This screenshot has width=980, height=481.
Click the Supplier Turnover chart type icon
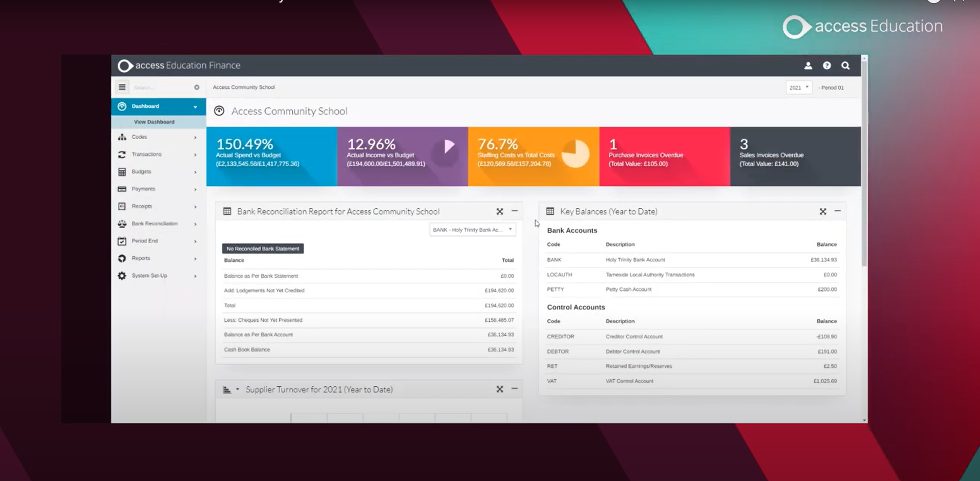(x=227, y=390)
